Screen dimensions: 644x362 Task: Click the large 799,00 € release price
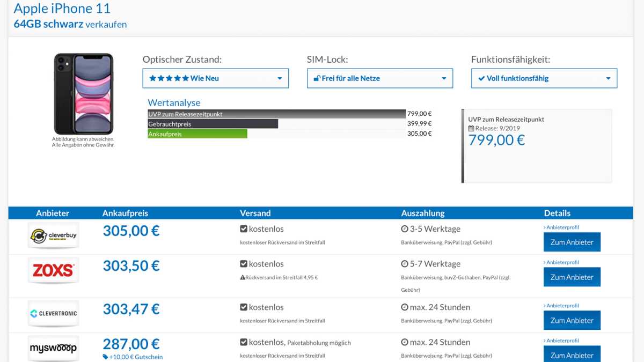pyautogui.click(x=496, y=140)
